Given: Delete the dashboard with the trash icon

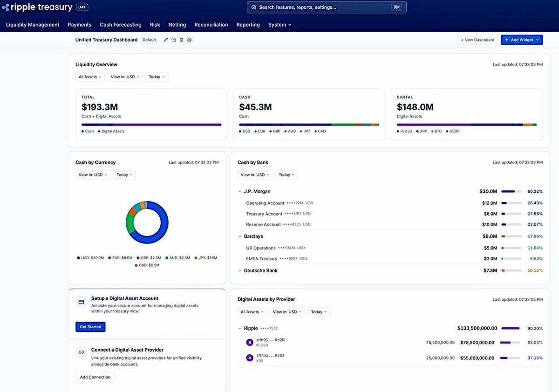Looking at the screenshot, I should (182, 40).
